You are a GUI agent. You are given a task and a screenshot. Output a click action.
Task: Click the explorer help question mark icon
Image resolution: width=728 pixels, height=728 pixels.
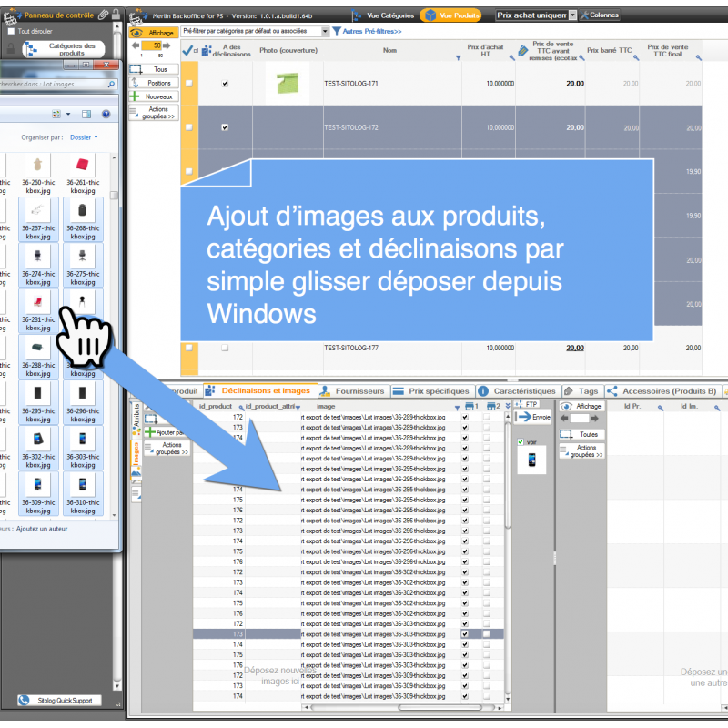(x=106, y=114)
